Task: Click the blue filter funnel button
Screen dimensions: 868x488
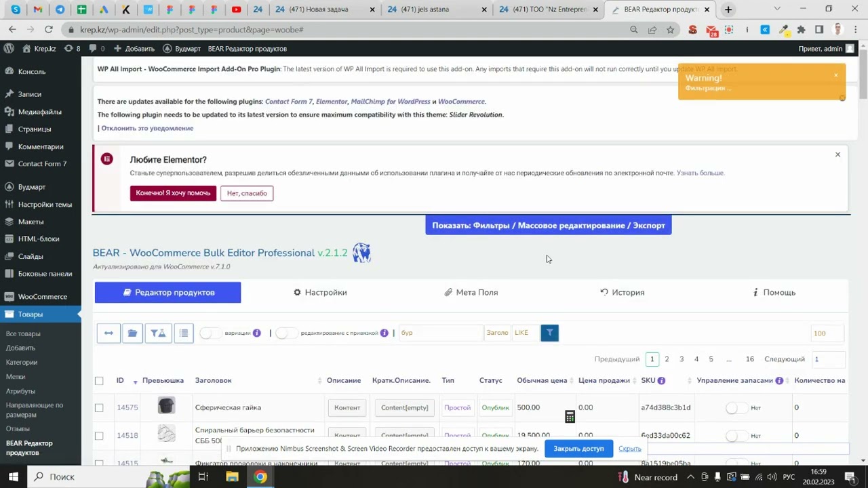Action: click(x=549, y=333)
